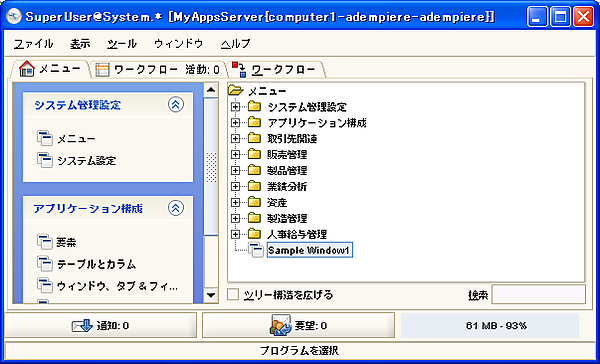Expand the 業績分析 tree node
The width and height of the screenshot is (600, 364).
[236, 186]
